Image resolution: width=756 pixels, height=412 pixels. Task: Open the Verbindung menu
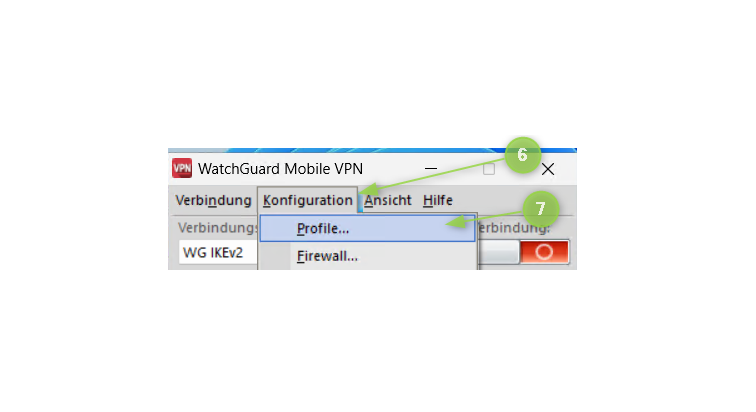[x=213, y=200]
